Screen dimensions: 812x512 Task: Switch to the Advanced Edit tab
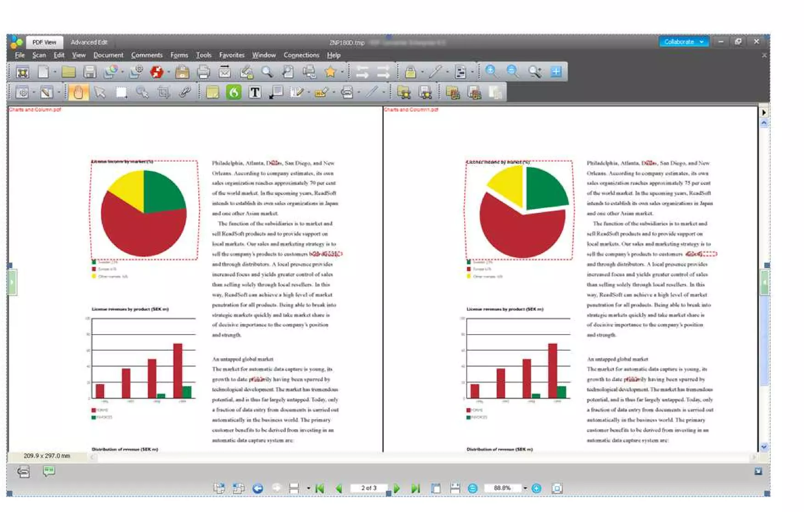tap(89, 42)
